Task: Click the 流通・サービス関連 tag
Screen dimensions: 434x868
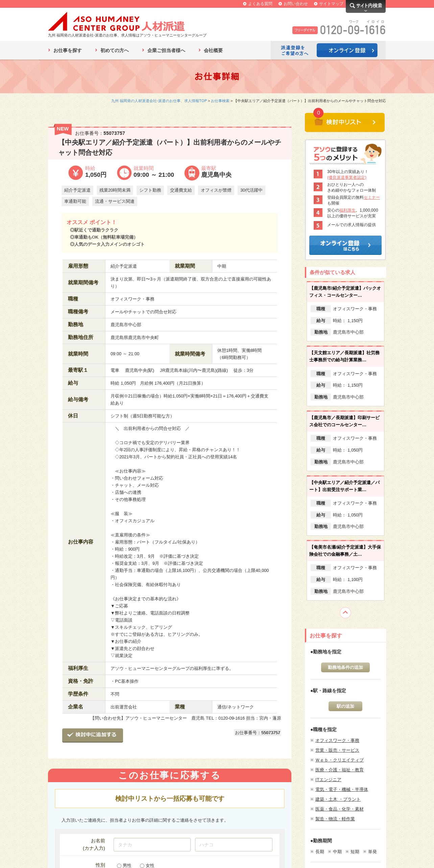Action: (115, 201)
